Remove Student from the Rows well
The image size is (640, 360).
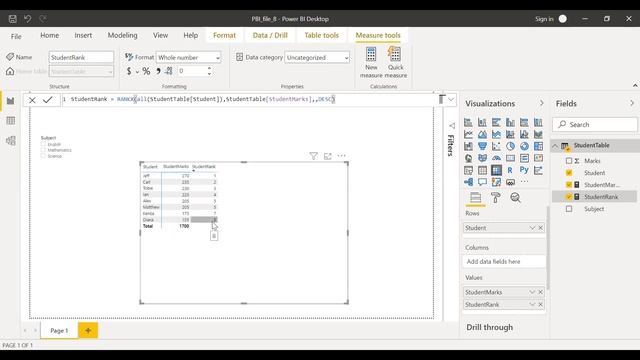coord(541,228)
